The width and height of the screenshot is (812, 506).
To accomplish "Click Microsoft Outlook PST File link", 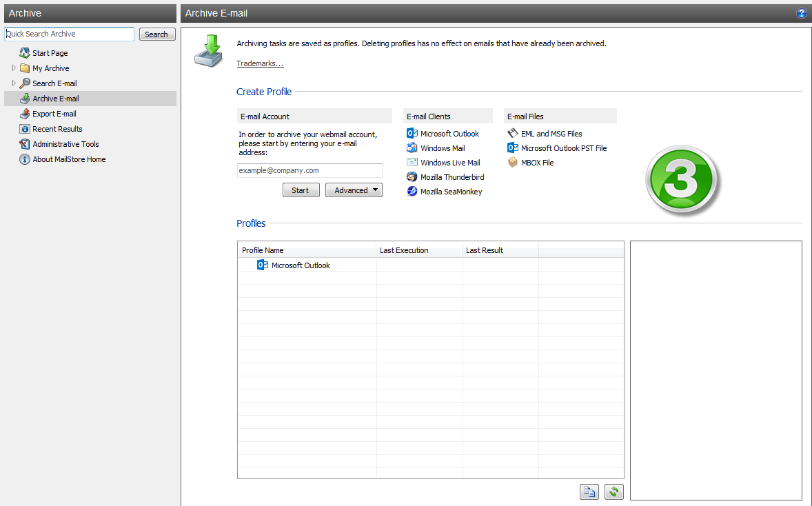I will pos(564,148).
